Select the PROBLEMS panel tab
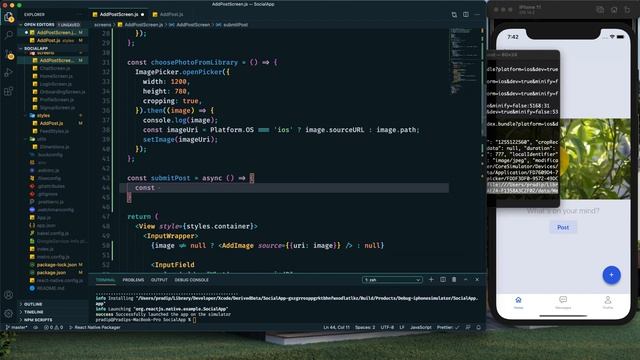The width and height of the screenshot is (640, 360). 133,280
